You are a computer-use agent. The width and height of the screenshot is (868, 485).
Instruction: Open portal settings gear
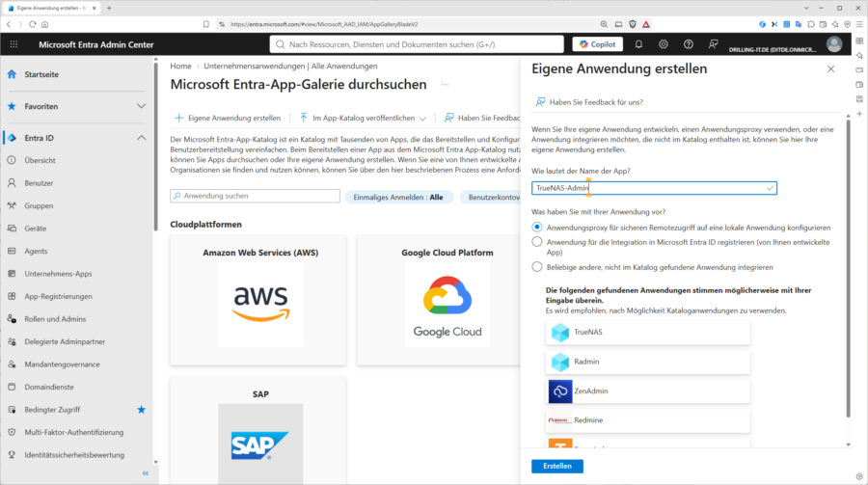[x=664, y=44]
